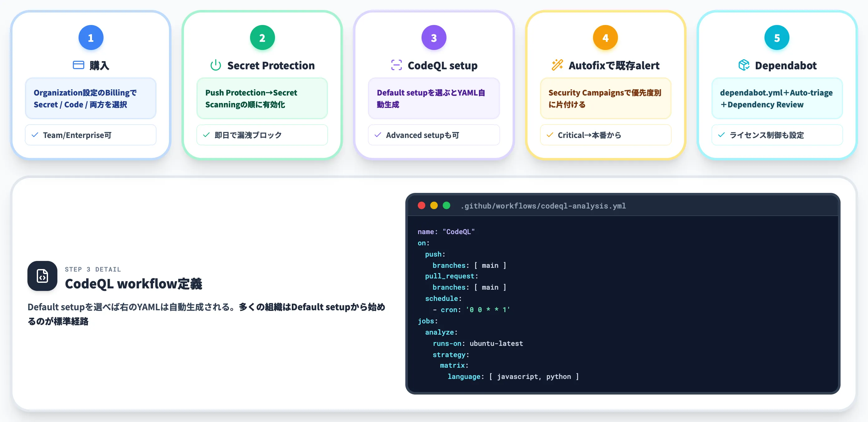The width and height of the screenshot is (868, 422).
Task: Click the power icon beside Secret Protection
Action: (x=216, y=65)
